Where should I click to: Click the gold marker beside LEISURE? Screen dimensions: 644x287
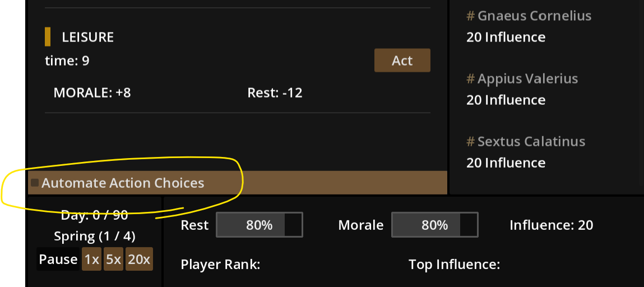[48, 37]
